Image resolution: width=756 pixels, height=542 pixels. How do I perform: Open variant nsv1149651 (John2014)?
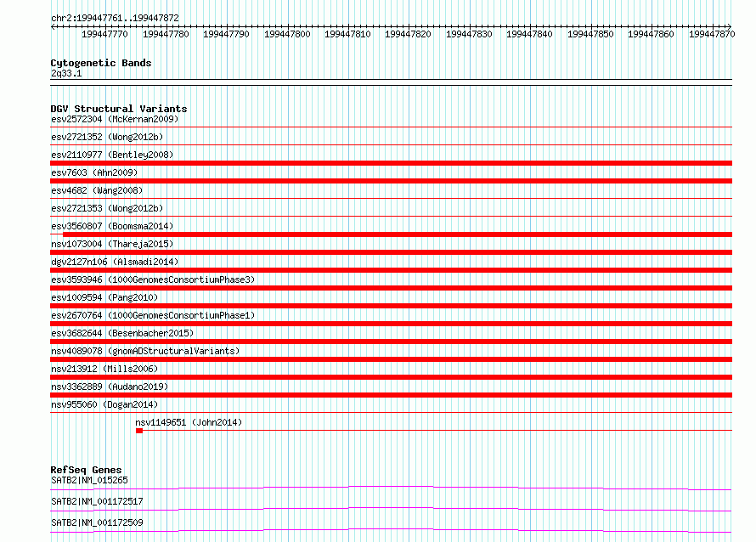(189, 422)
